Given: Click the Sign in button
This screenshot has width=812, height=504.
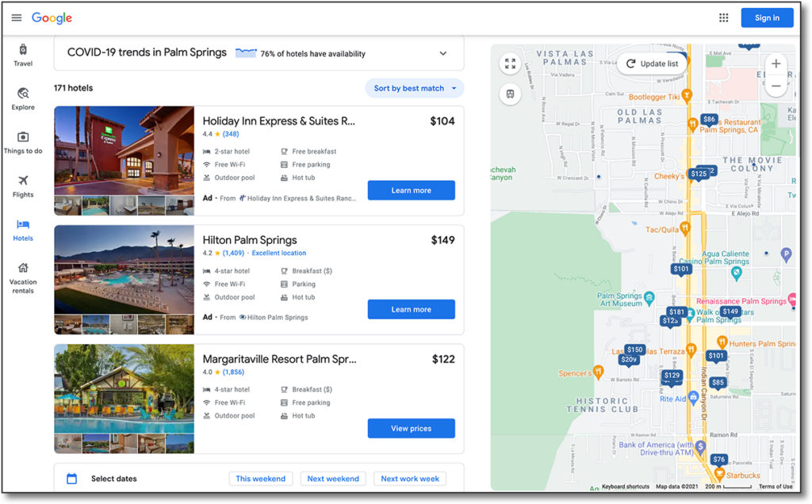Looking at the screenshot, I should tap(767, 17).
